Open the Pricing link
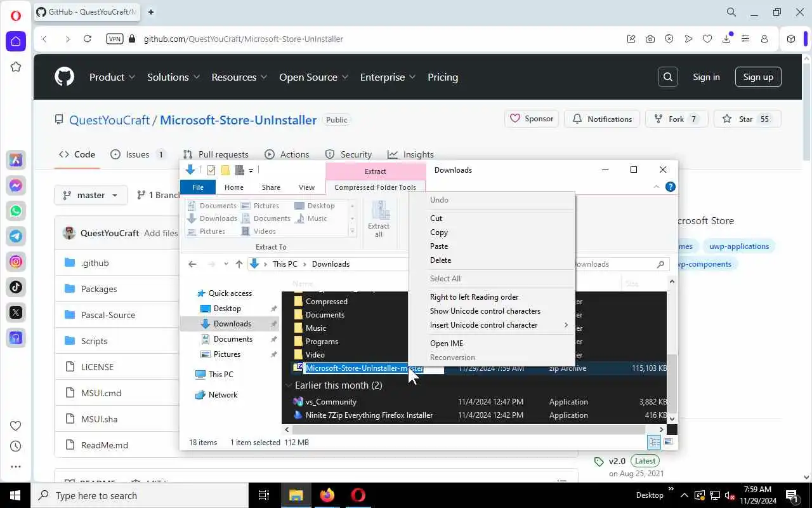The image size is (812, 508). pos(443,77)
